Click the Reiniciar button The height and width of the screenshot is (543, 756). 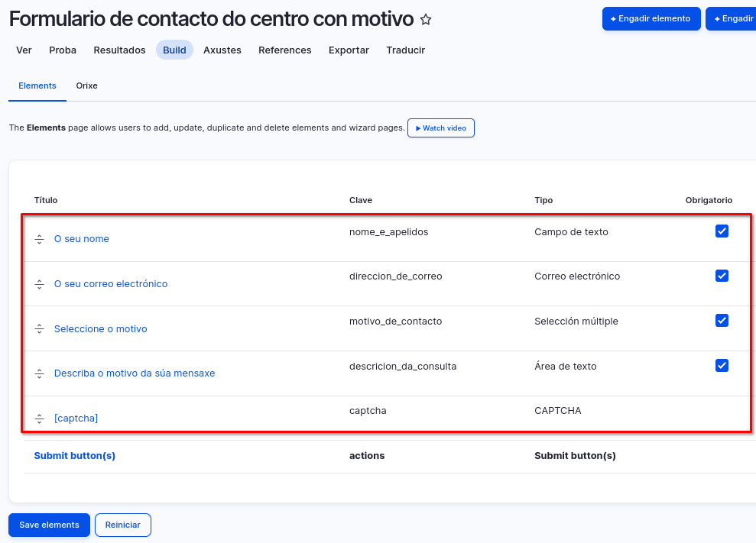tap(123, 525)
